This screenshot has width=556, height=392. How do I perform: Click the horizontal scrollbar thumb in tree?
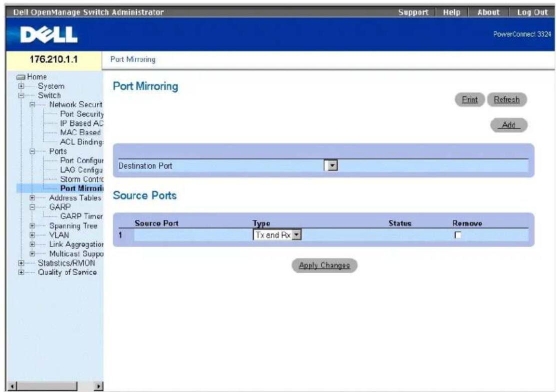click(x=47, y=386)
